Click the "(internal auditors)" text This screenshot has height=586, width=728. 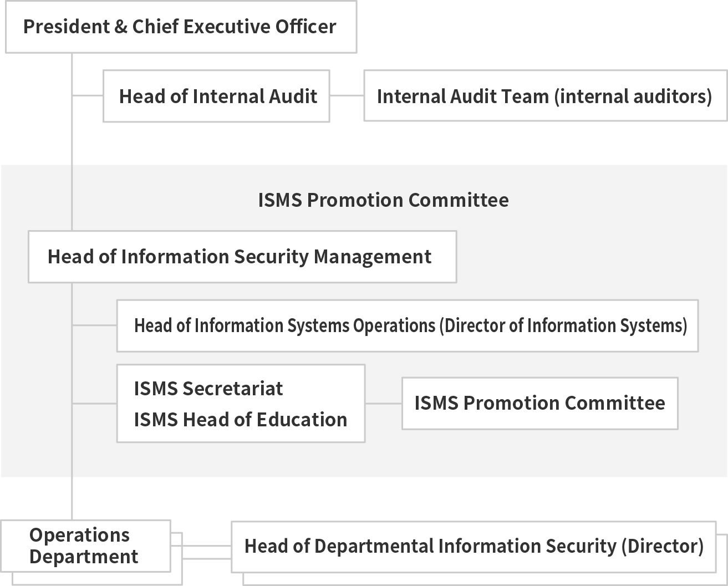(633, 96)
